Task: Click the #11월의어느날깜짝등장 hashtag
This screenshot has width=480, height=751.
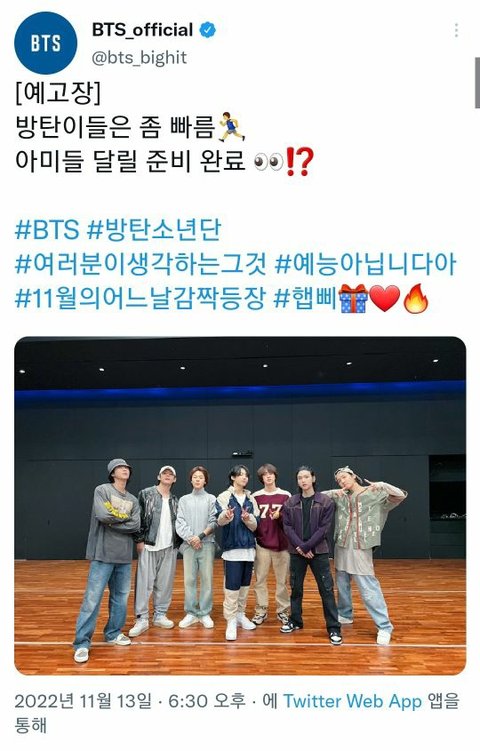Action: click(140, 298)
